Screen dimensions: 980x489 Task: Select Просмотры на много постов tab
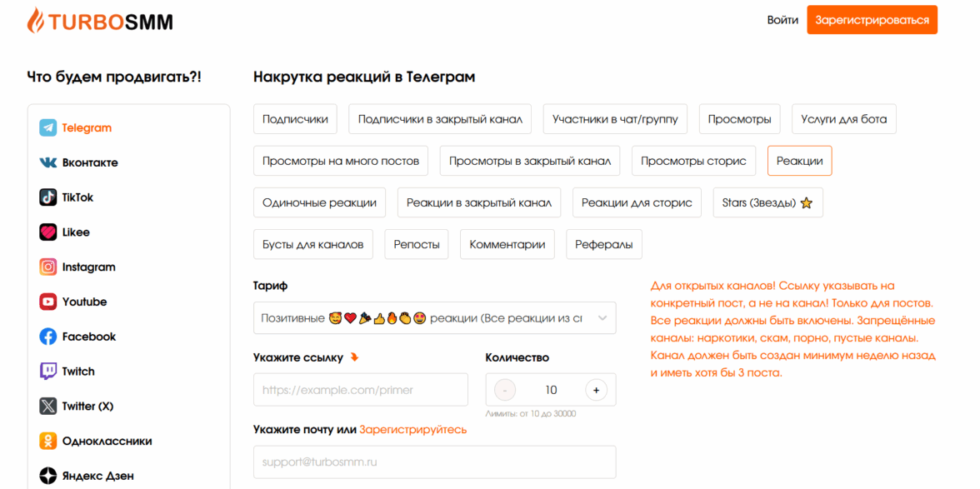coord(341,161)
